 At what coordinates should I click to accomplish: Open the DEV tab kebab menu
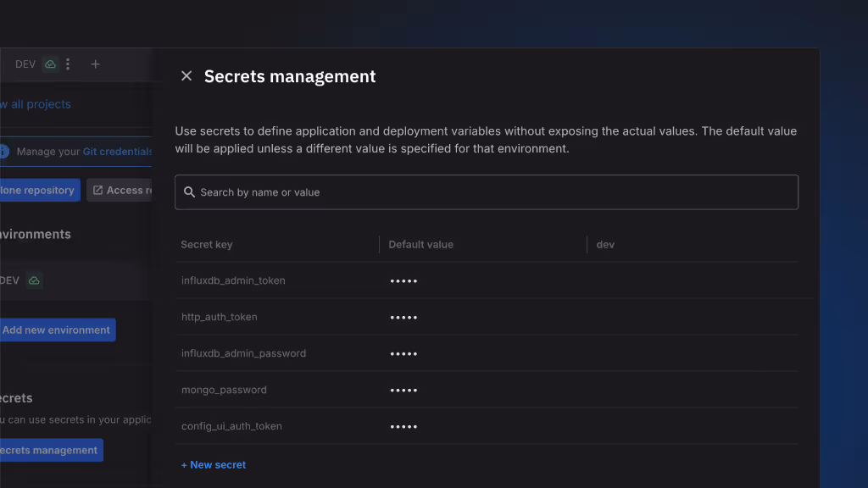[68, 64]
